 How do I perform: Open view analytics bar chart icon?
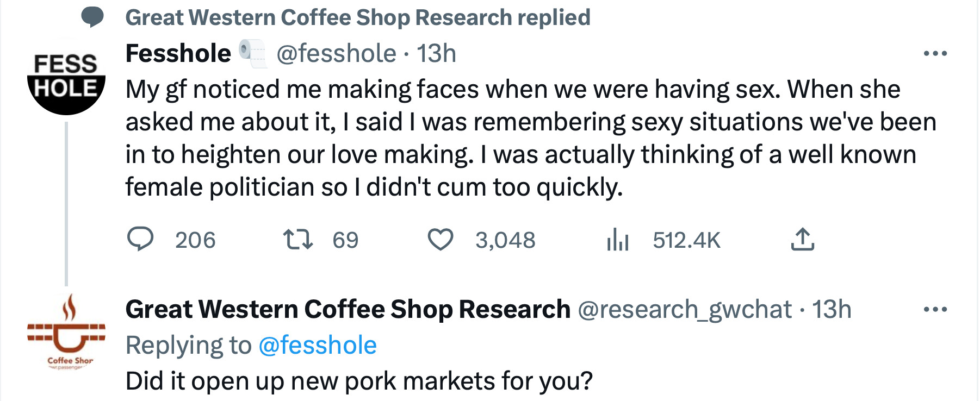pyautogui.click(x=618, y=239)
